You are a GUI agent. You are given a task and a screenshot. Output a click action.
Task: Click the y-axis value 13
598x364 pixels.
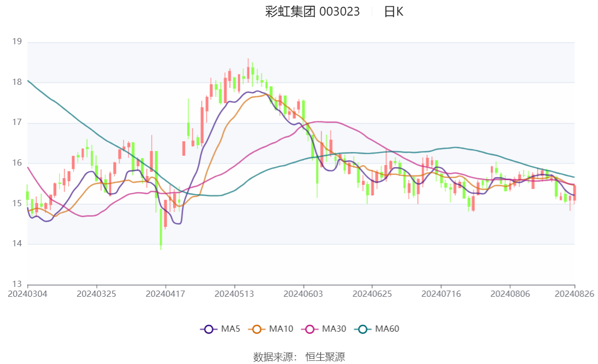tap(17, 284)
